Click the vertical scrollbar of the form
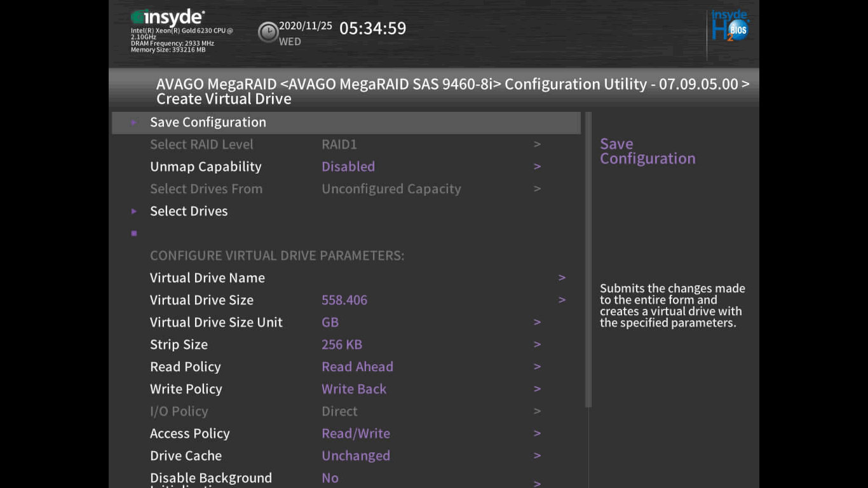This screenshot has width=868, height=488. 588,261
